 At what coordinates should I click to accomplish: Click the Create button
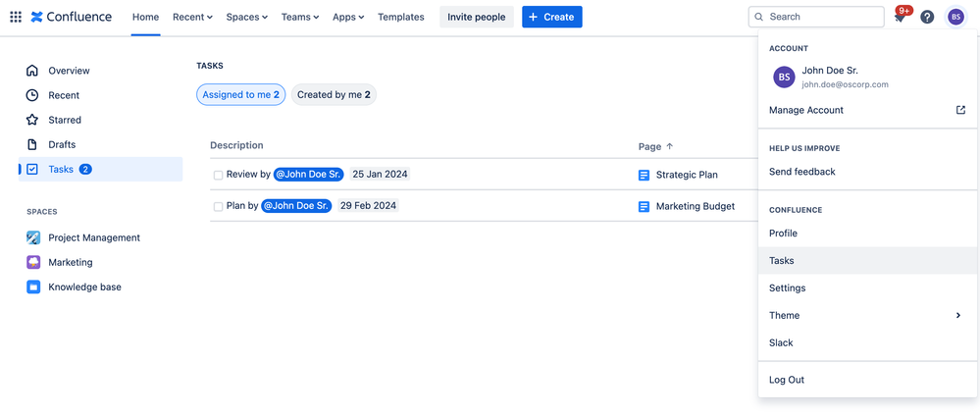coord(552,17)
